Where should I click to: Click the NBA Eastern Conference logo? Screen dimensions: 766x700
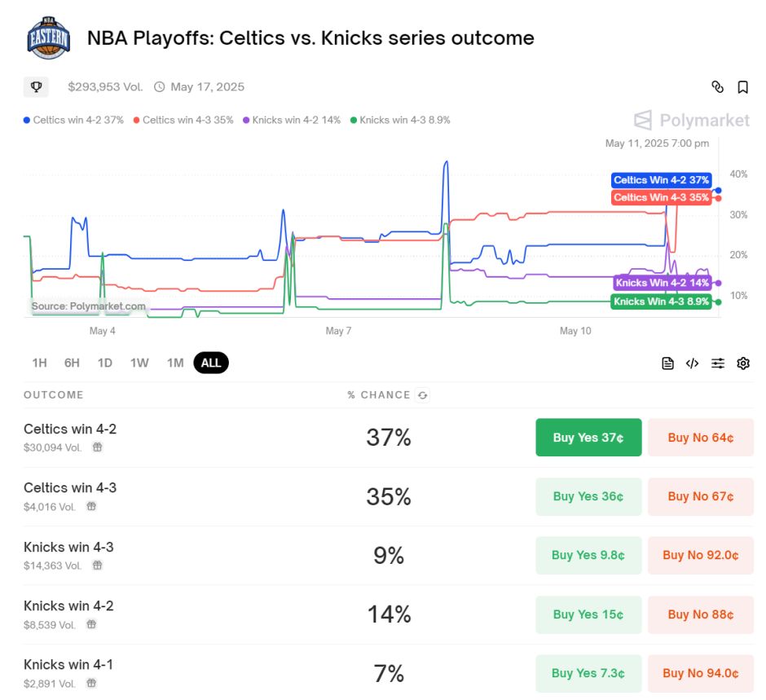point(48,38)
